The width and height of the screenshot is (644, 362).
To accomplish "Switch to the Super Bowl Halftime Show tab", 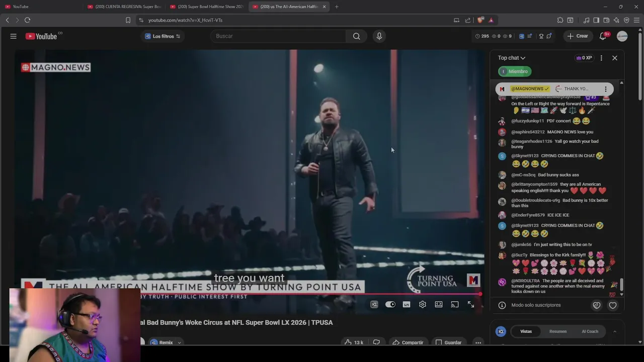I will 207,7.
